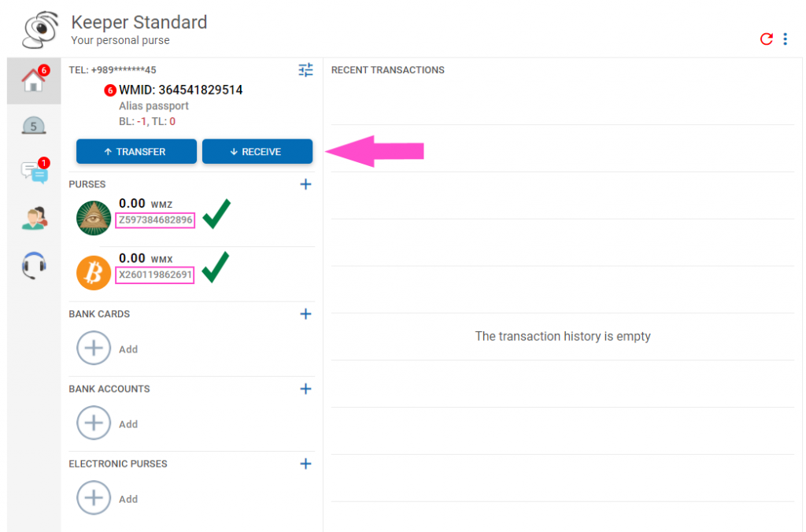Select the WMX bitcoin purse icon
Image resolution: width=806 pixels, height=532 pixels.
click(x=94, y=273)
